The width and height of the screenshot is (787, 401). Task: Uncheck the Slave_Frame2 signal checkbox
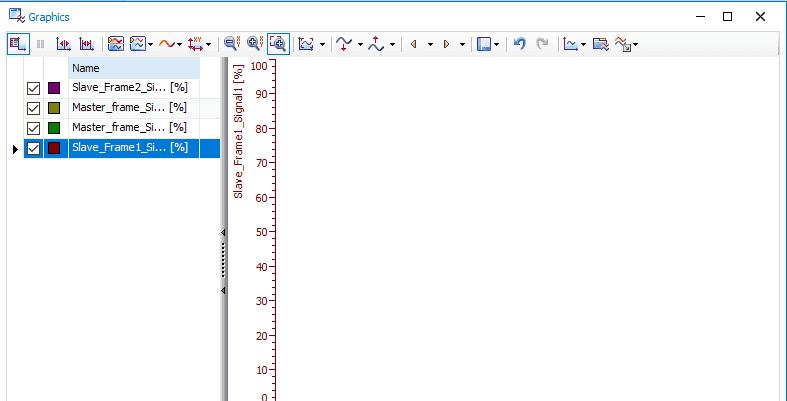(x=33, y=88)
